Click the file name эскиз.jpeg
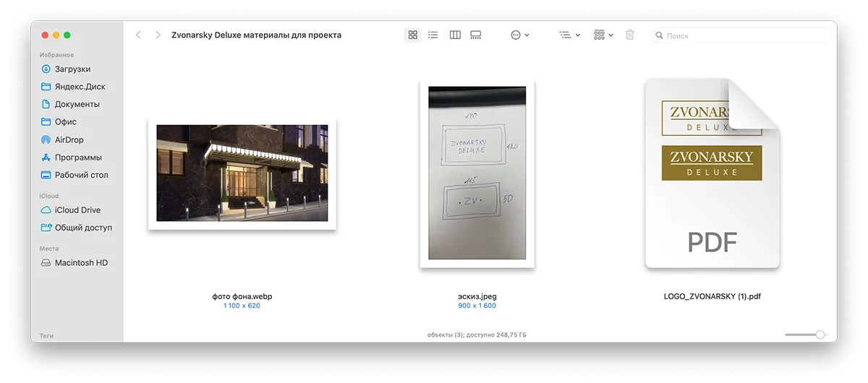 (477, 296)
